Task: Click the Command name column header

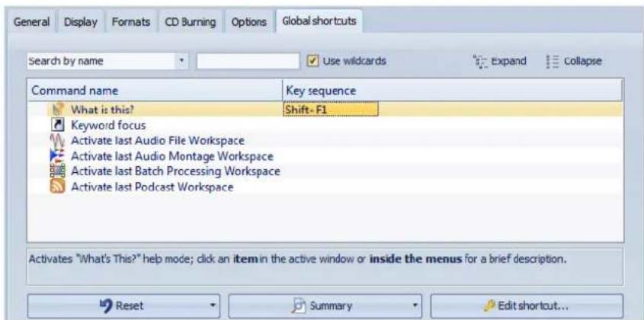Action: pos(155,91)
